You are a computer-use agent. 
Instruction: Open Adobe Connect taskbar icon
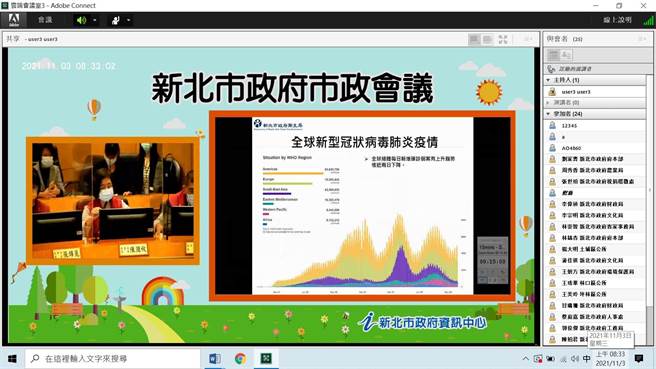coord(266,359)
